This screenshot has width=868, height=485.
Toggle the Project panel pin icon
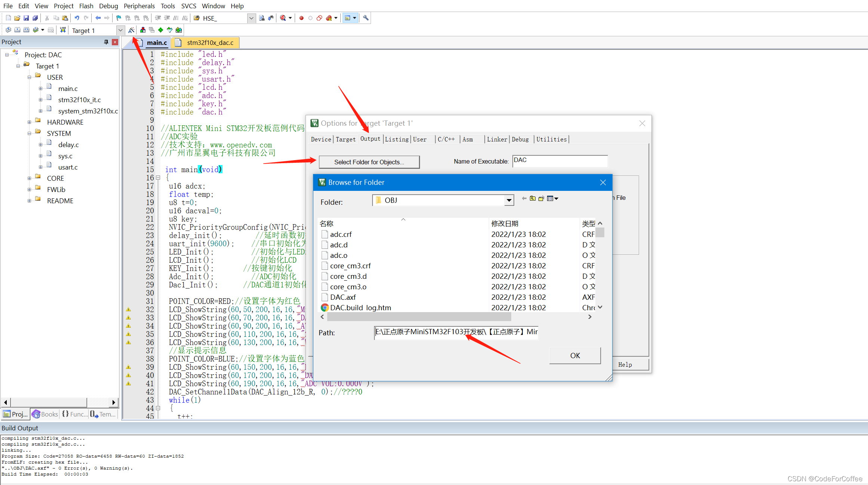click(x=106, y=42)
